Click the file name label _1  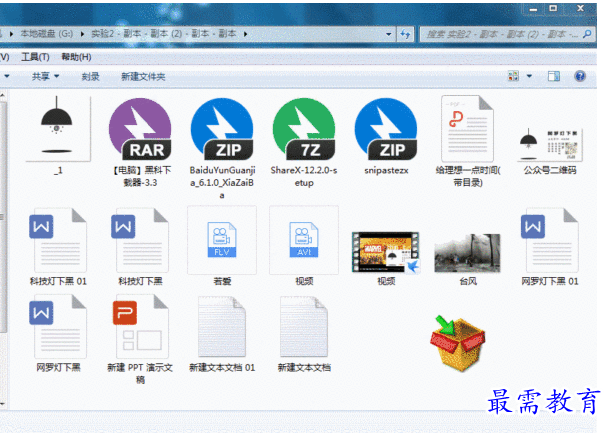pos(58,170)
